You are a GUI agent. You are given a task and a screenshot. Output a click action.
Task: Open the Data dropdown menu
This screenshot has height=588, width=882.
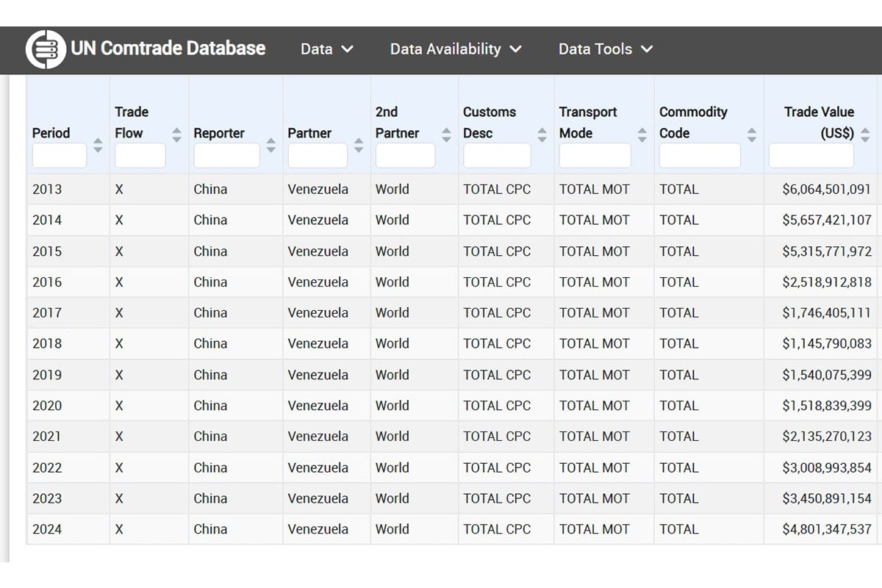(327, 49)
